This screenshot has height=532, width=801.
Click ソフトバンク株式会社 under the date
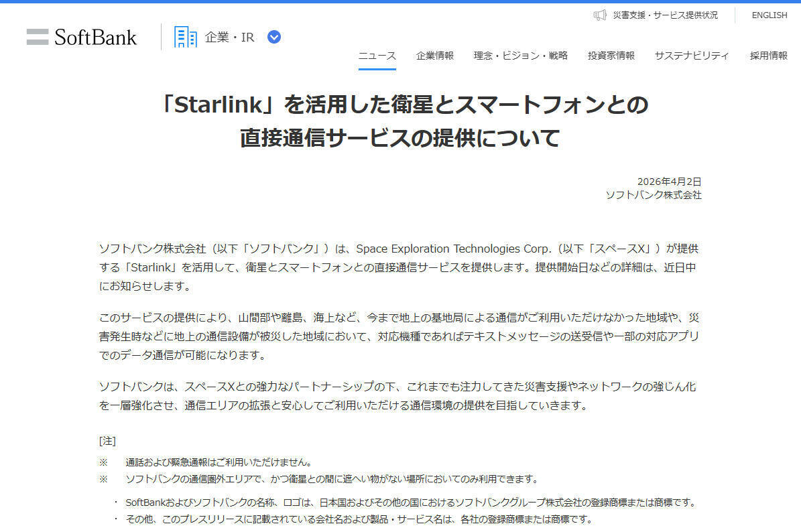(x=654, y=195)
